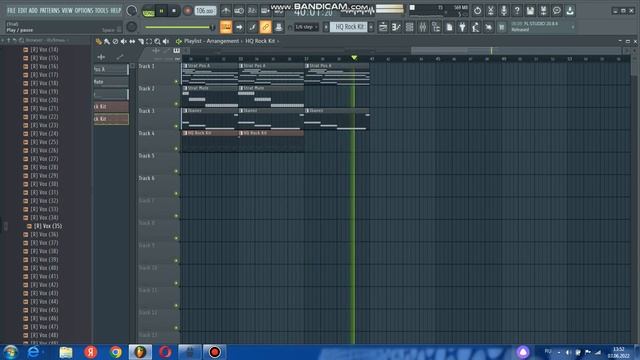Open the Browser view icon
640x360 pixels.
[x=436, y=27]
